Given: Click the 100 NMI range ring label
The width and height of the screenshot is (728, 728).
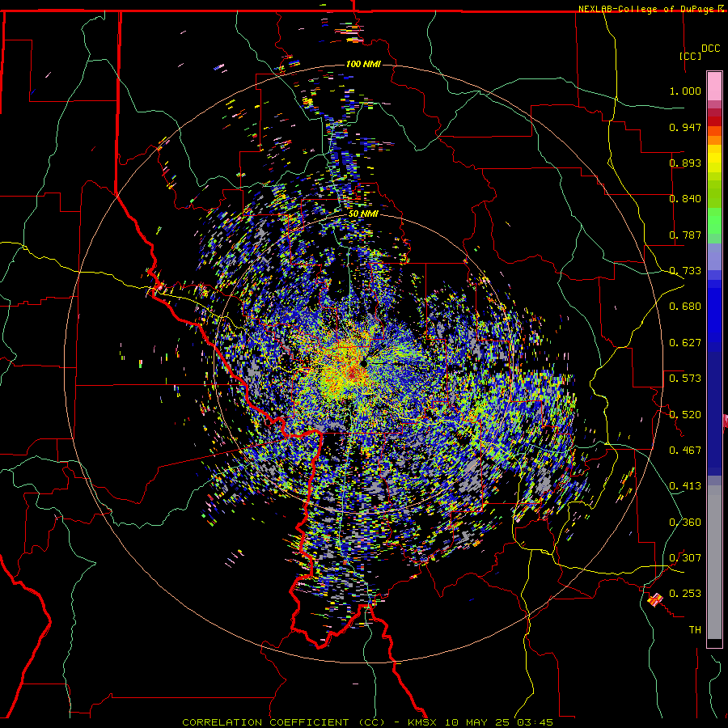Looking at the screenshot, I should pyautogui.click(x=363, y=64).
